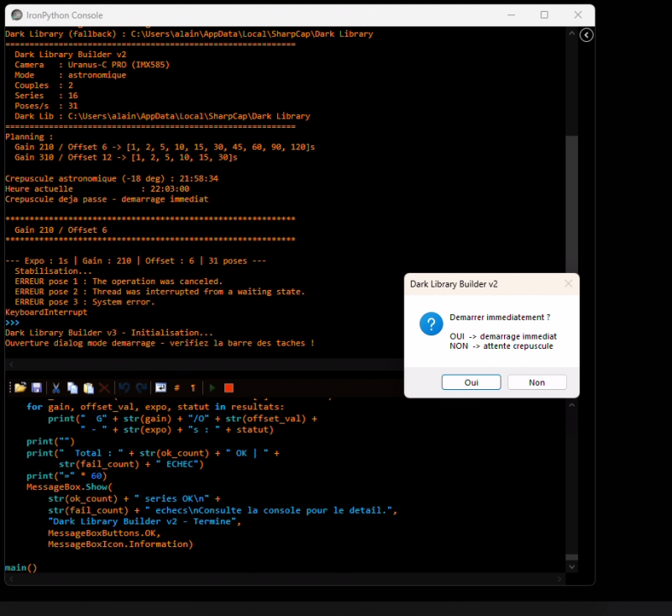672x616 pixels.
Task: Undo the last edit in script editor
Action: 124,388
